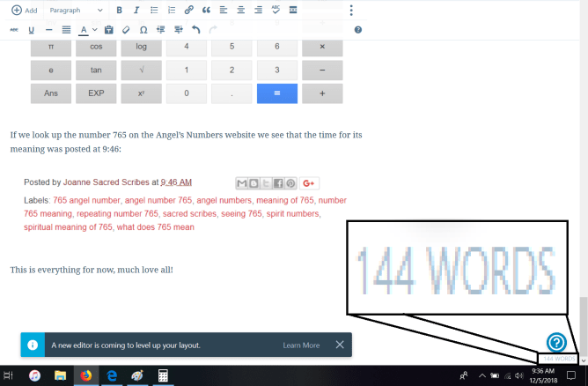
Task: Switch to Firefox on the taskbar
Action: [x=86, y=375]
